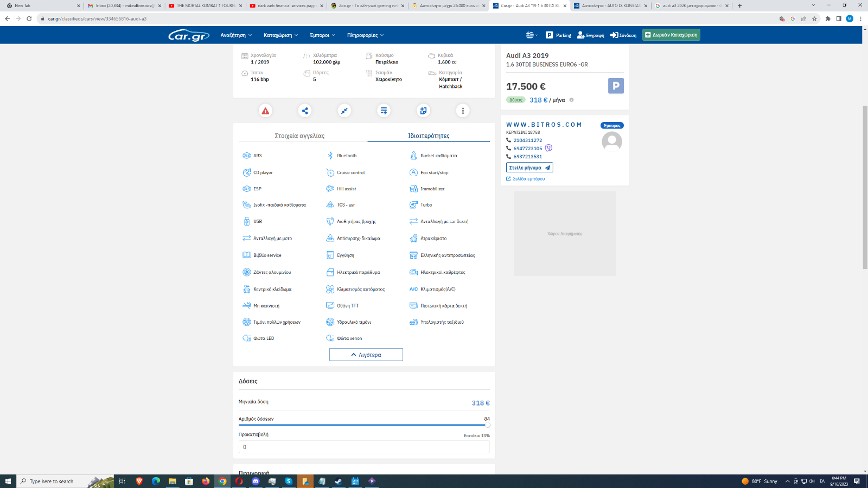Click Σύνδεση login in header

point(623,35)
